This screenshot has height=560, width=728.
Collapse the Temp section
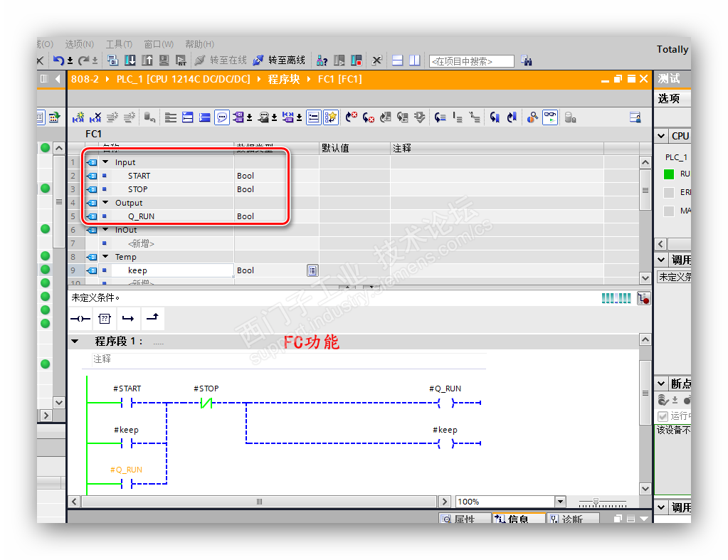[105, 256]
